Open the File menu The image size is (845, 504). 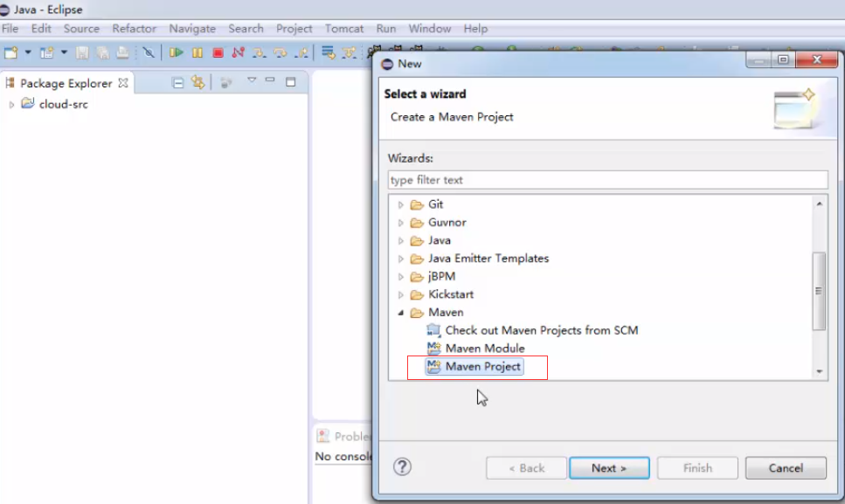10,29
